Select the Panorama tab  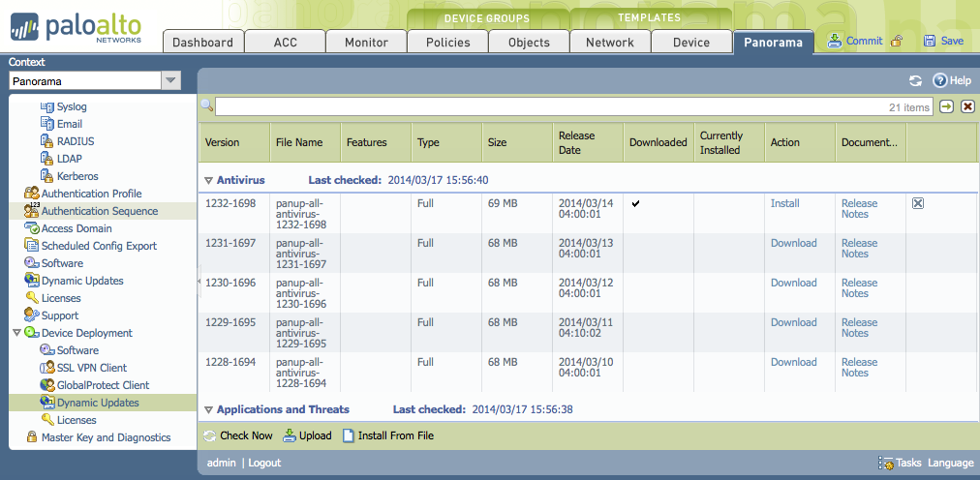tap(773, 42)
